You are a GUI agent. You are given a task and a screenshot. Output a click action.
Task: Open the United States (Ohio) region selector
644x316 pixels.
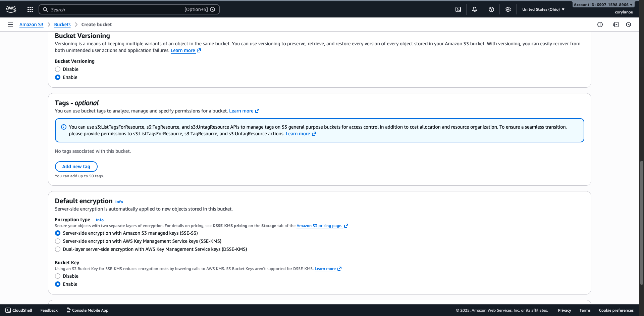pos(543,9)
